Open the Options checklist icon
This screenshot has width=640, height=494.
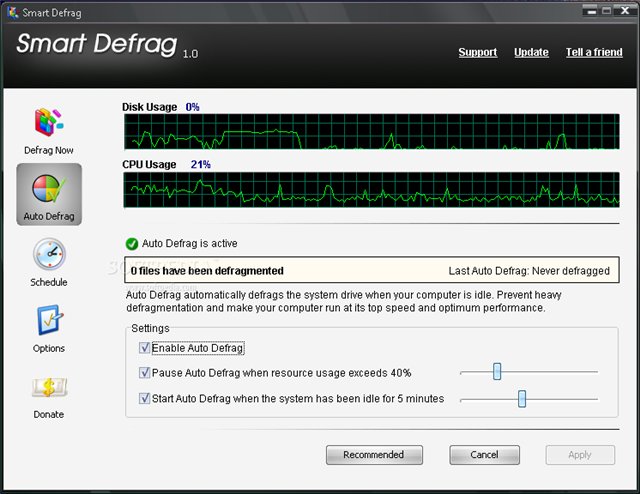50,320
